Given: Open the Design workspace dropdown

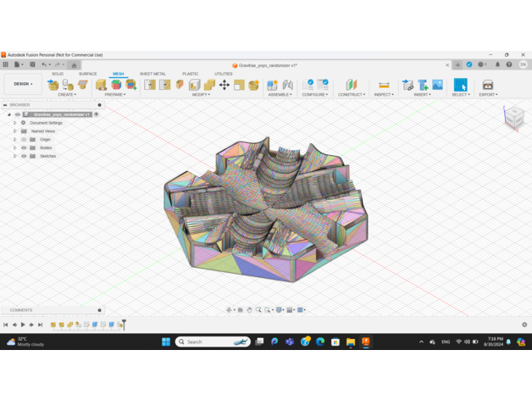Looking at the screenshot, I should pos(23,84).
